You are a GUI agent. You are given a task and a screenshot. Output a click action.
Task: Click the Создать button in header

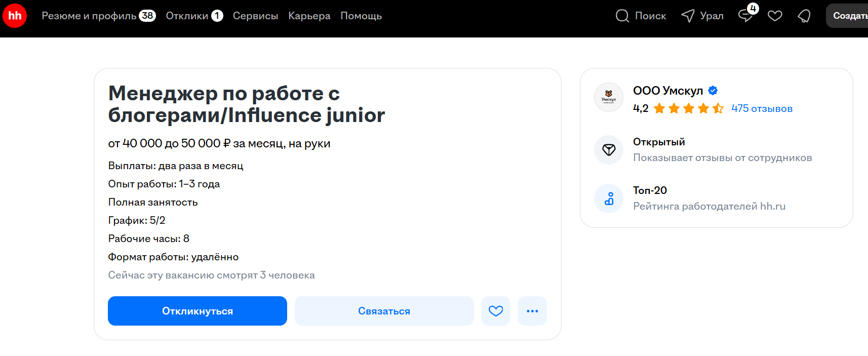(x=847, y=16)
